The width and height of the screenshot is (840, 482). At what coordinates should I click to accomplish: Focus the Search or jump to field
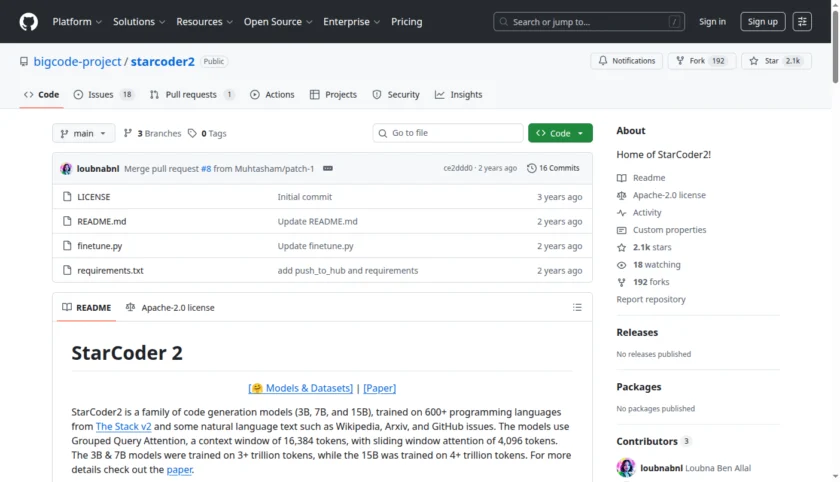pyautogui.click(x=589, y=22)
